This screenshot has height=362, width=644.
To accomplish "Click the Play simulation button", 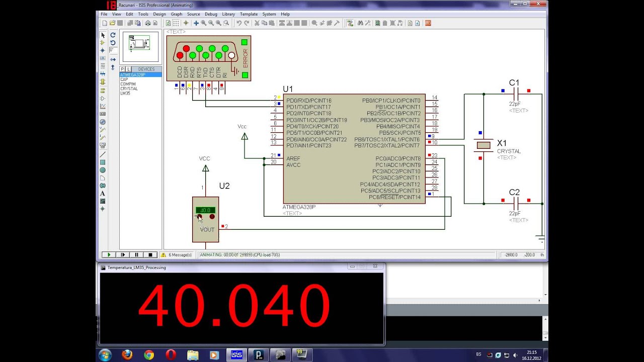I will point(109,255).
